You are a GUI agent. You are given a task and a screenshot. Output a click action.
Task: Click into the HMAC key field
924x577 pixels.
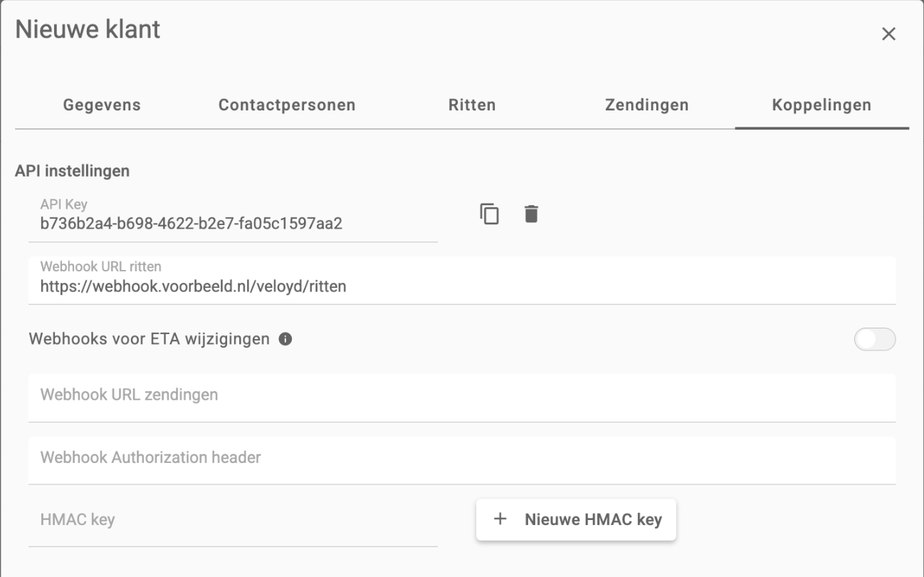(x=233, y=523)
